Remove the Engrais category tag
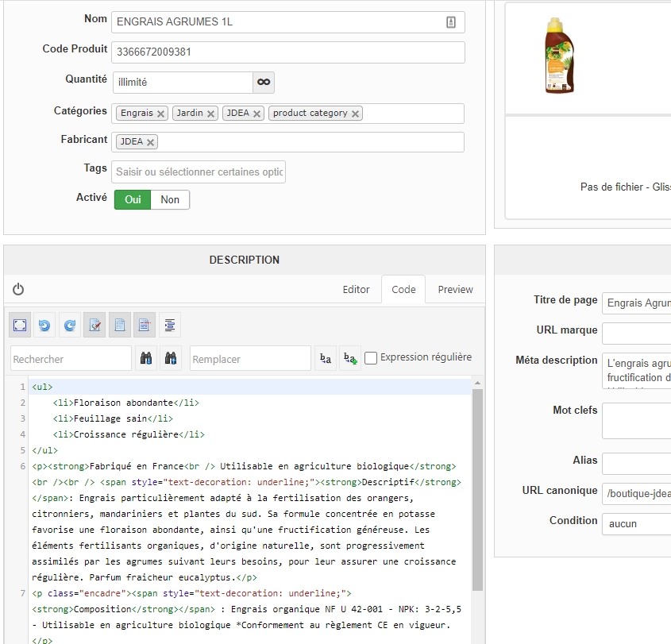 click(x=161, y=114)
